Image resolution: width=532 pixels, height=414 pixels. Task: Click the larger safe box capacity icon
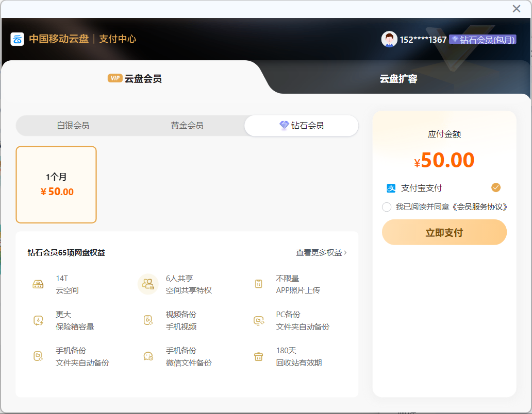pos(38,320)
